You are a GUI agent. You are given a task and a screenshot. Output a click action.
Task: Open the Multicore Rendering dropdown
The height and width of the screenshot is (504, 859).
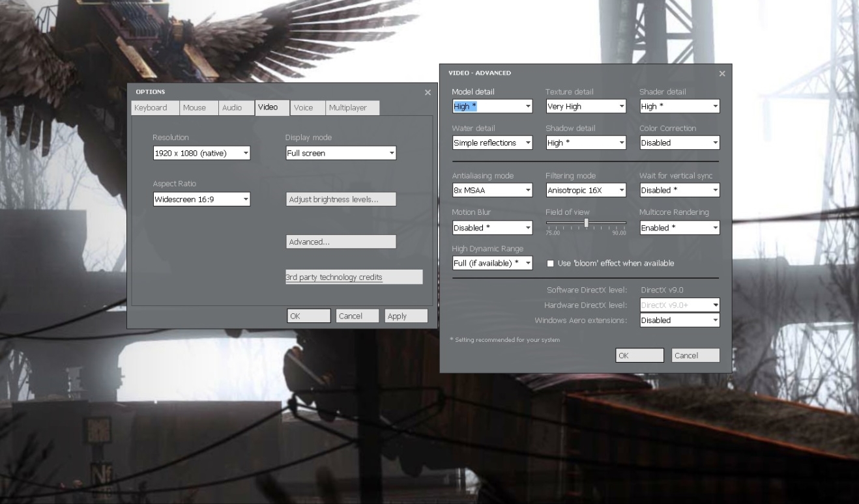coord(680,228)
